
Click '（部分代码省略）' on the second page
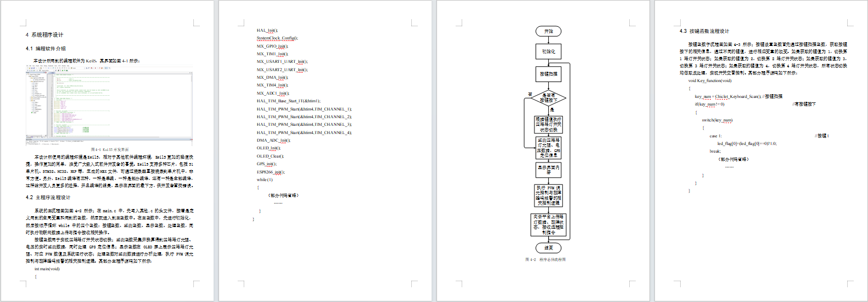tap(283, 195)
